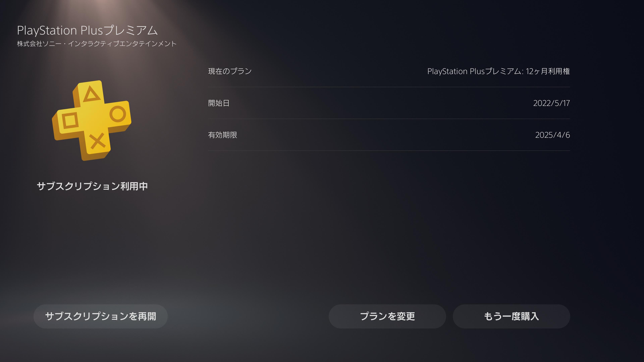Image resolution: width=644 pixels, height=362 pixels.
Task: Click the square symbol on the Plus logo
Action: tap(70, 121)
